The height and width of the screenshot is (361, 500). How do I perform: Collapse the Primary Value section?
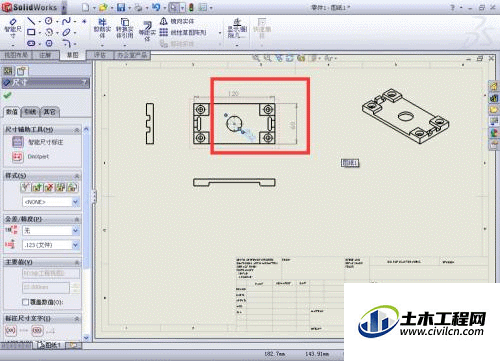click(x=77, y=262)
